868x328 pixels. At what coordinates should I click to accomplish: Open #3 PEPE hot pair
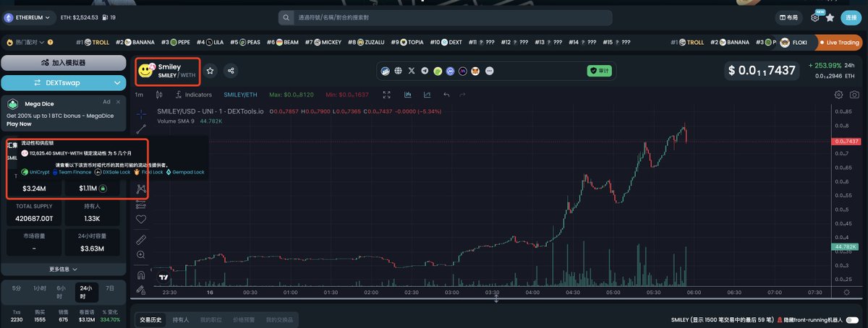[x=176, y=43]
